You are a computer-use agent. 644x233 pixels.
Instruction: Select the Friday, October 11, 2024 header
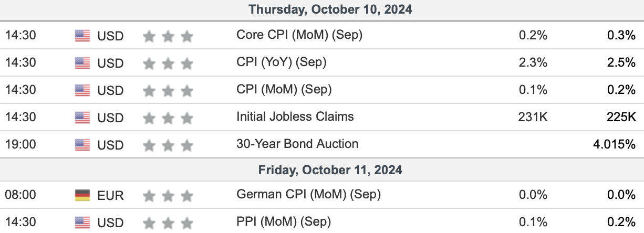tap(322, 170)
